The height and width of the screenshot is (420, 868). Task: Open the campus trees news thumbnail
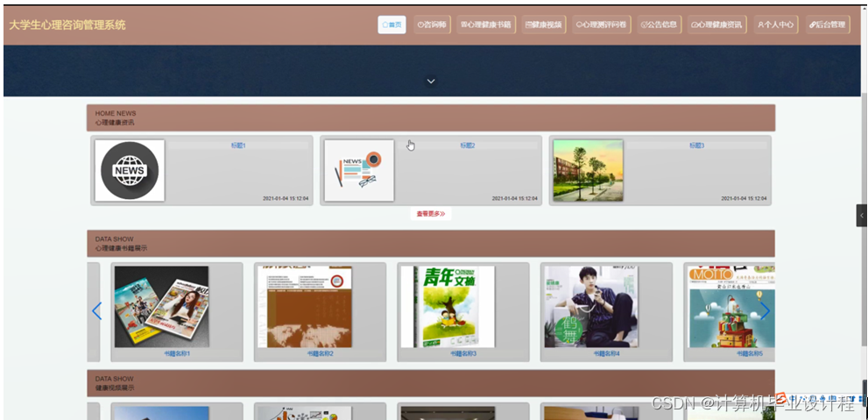(x=588, y=171)
